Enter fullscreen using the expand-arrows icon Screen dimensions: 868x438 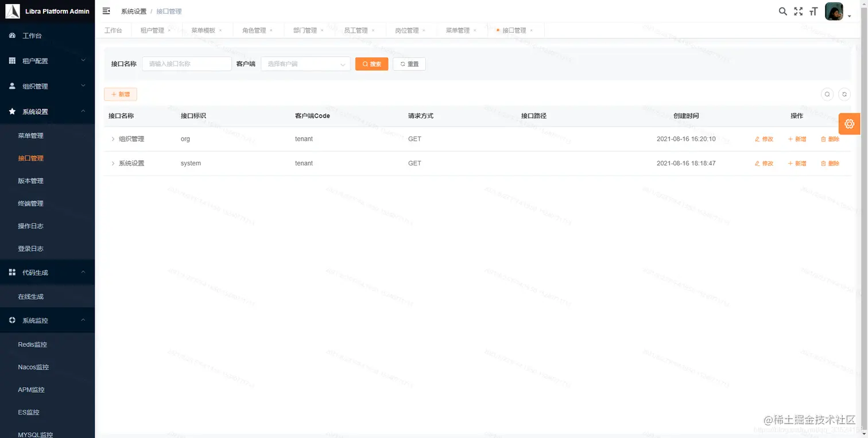pos(799,11)
